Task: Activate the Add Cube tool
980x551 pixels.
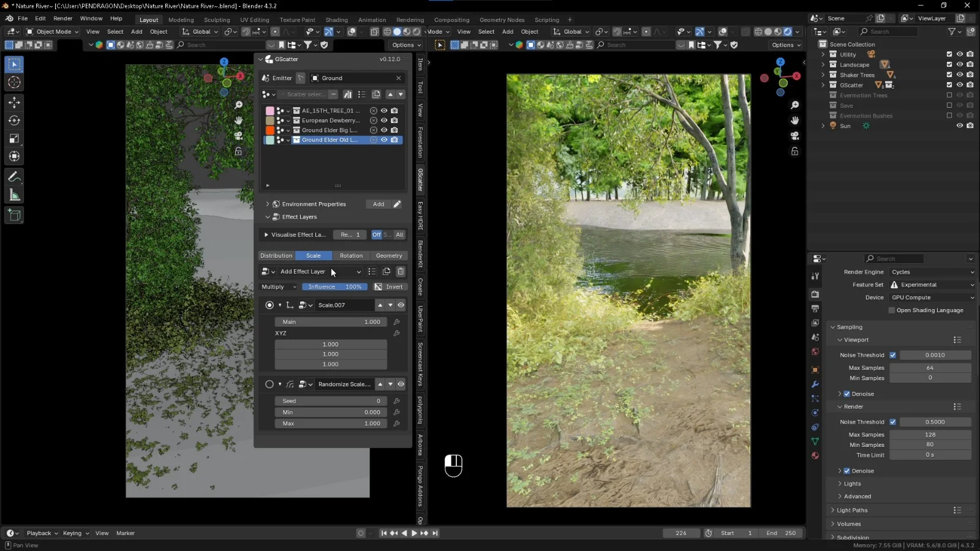Action: (x=13, y=215)
